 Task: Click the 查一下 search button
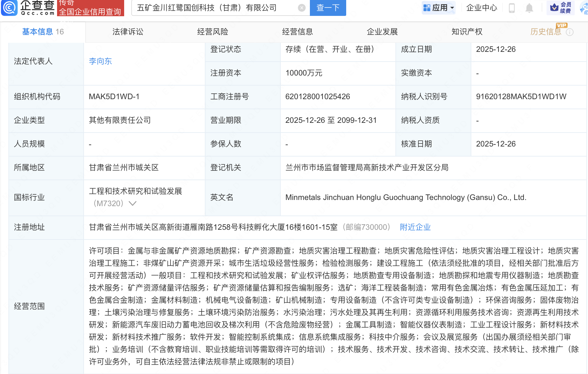(x=328, y=8)
